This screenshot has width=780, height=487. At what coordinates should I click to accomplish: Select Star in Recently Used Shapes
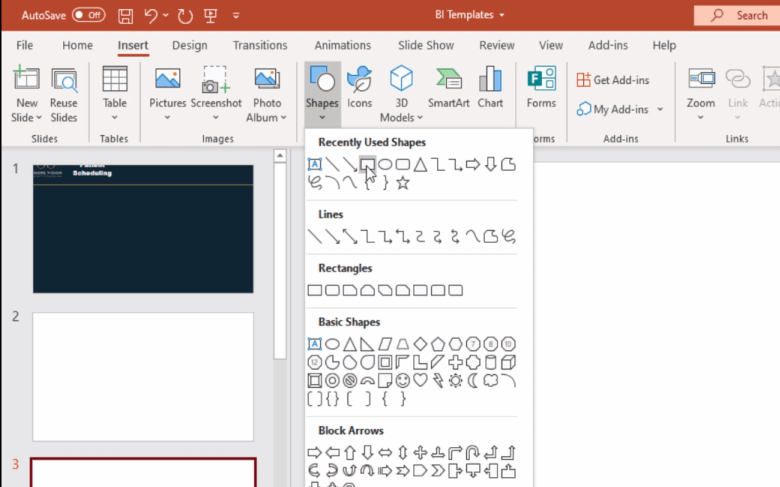[x=403, y=183]
